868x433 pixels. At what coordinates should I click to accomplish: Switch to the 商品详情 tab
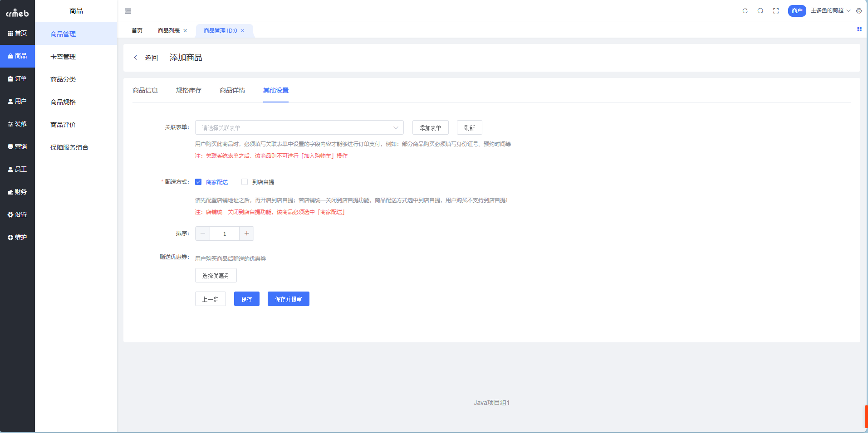point(232,90)
